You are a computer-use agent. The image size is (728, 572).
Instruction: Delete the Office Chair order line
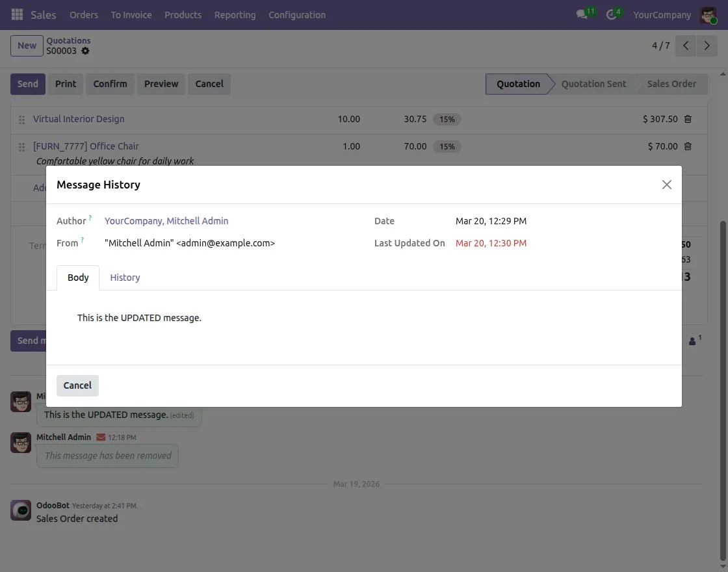pos(688,146)
